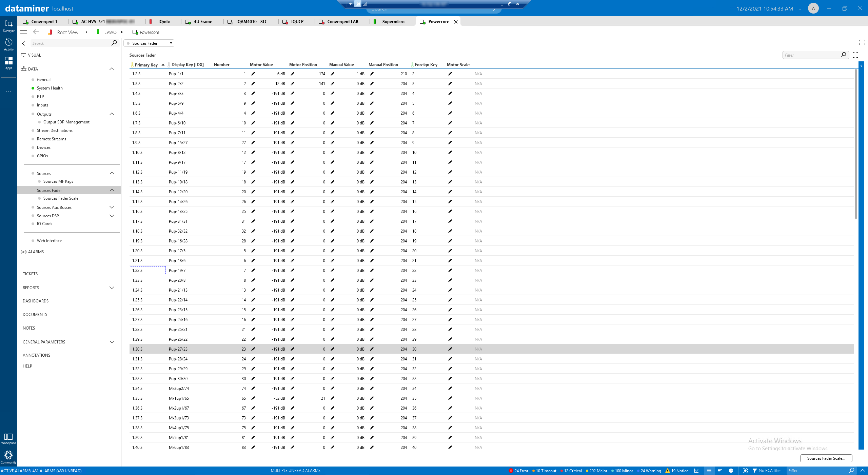Sort by Motor Value column header
Viewport: 868px width, 475px height.
[261, 65]
